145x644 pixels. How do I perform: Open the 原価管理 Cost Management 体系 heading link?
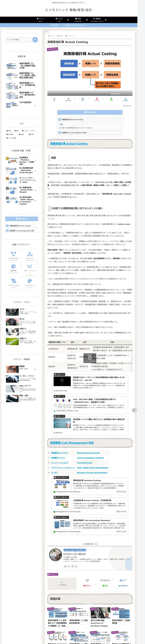72,443
